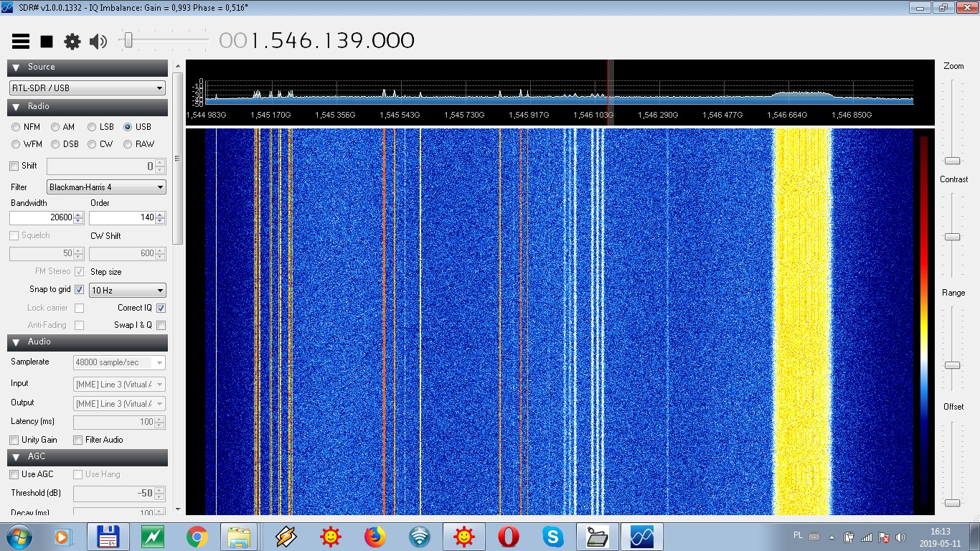980x551 pixels.
Task: Open the first smiling sun app in taskbar
Action: (331, 537)
